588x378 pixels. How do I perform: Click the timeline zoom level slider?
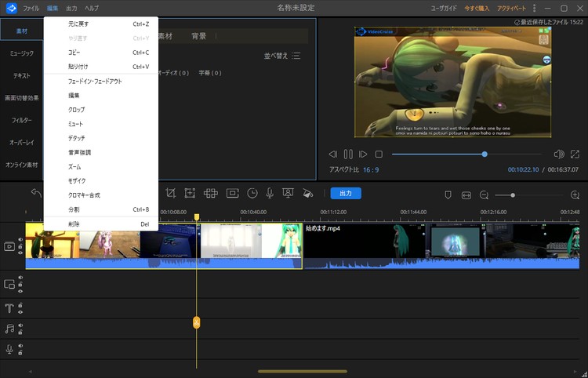[528, 195]
